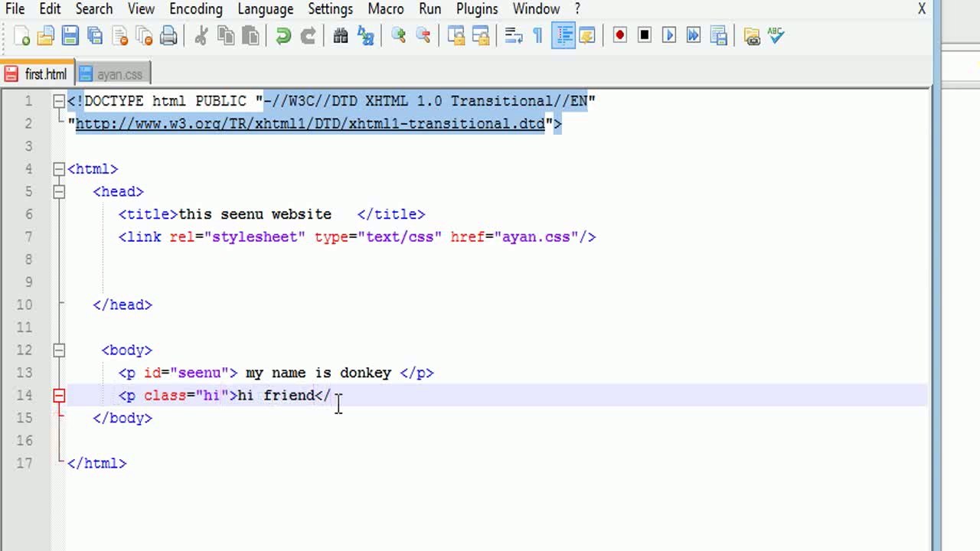980x551 pixels.
Task: Copy selection with the Copy icon
Action: coord(226,36)
